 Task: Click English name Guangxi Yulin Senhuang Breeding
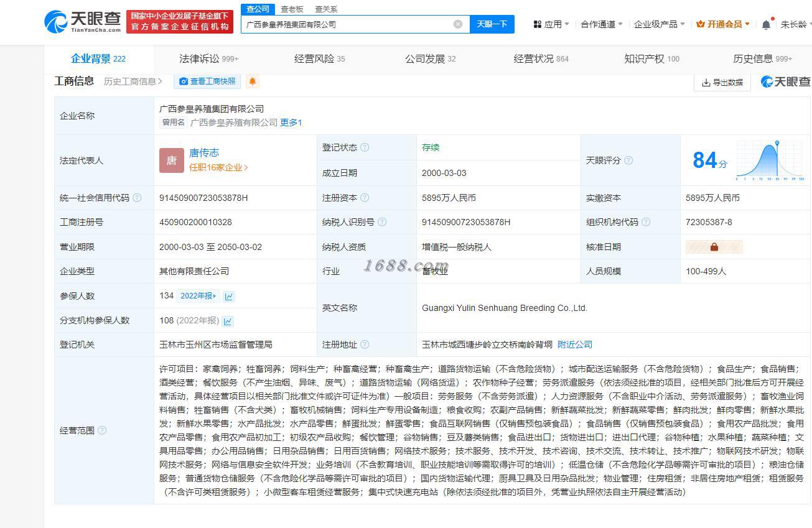(x=505, y=308)
